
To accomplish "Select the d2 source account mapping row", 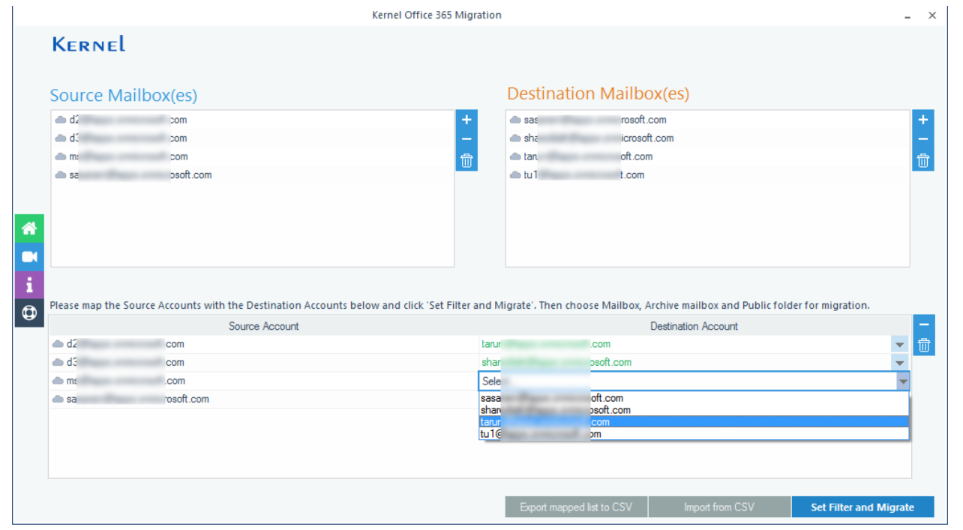I will coord(263,344).
